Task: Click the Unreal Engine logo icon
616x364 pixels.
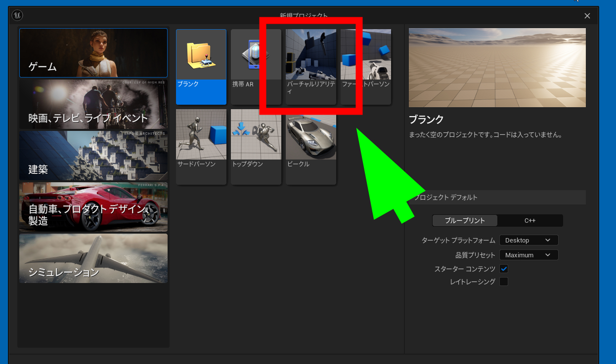Action: pos(18,15)
